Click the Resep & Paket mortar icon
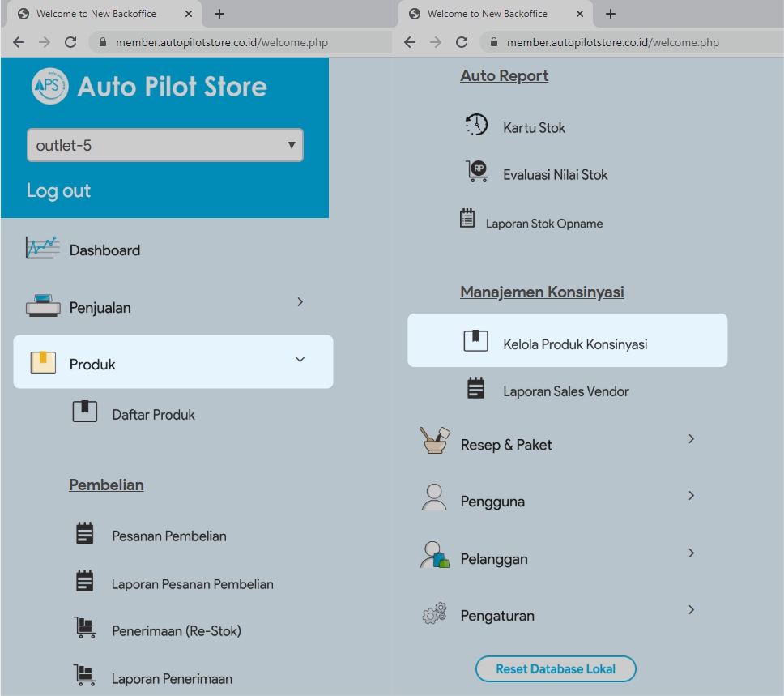Image resolution: width=784 pixels, height=696 pixels. point(434,441)
